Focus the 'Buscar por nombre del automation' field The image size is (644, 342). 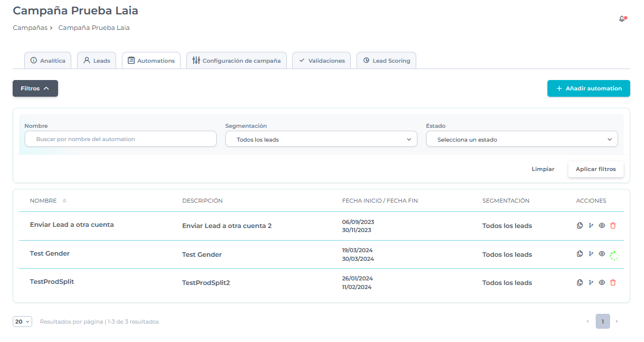click(x=121, y=139)
